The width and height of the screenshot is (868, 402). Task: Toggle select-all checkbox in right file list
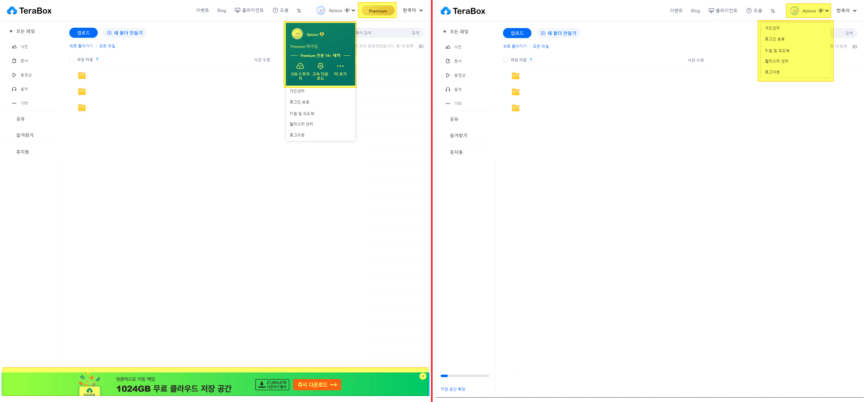506,60
